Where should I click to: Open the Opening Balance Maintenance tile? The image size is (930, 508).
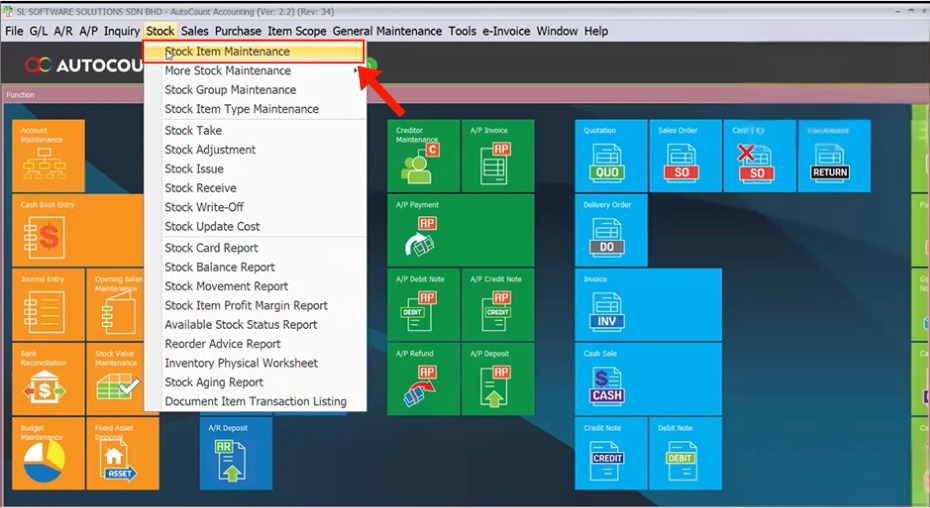click(116, 305)
